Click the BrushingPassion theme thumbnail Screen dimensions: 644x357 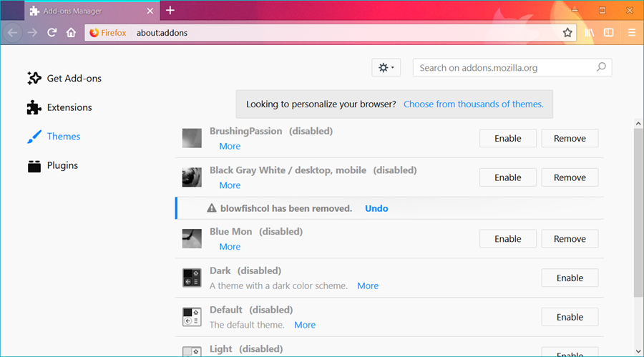[x=192, y=138]
